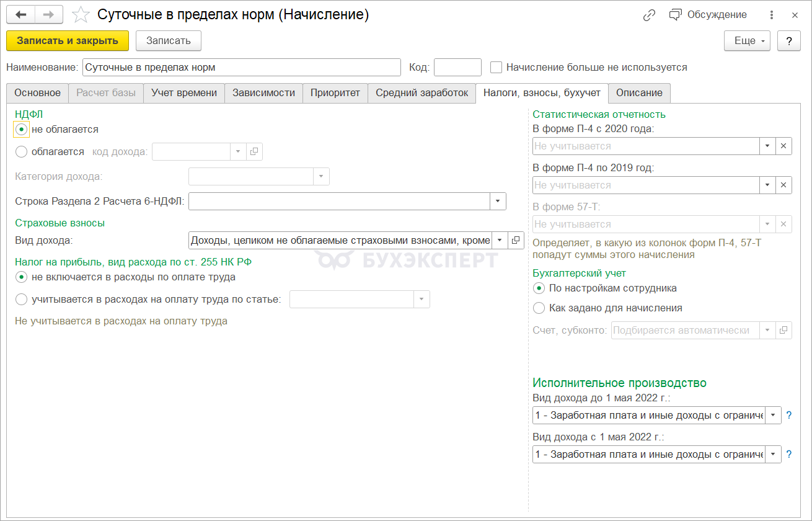Click the back navigation arrow
Screen dimensions: 812x521
[20, 15]
